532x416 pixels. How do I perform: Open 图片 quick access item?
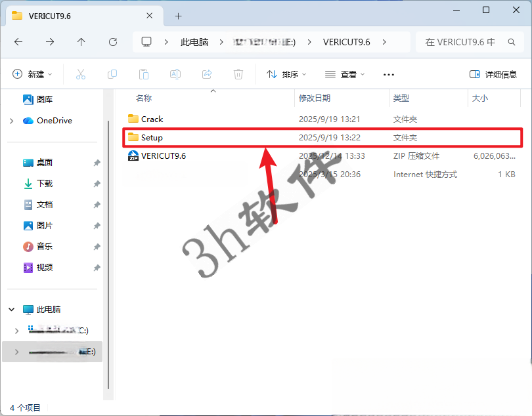[37, 226]
